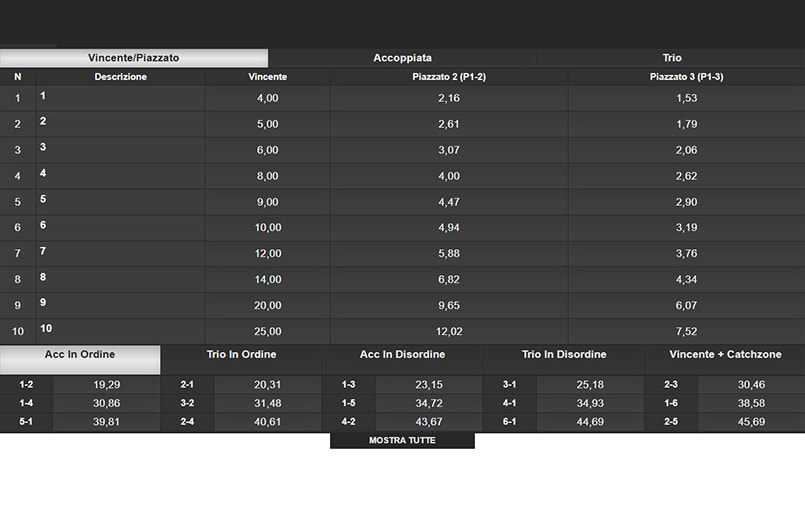Click the Vincente column header
Image resolution: width=805 pixels, height=512 pixels.
coord(267,77)
